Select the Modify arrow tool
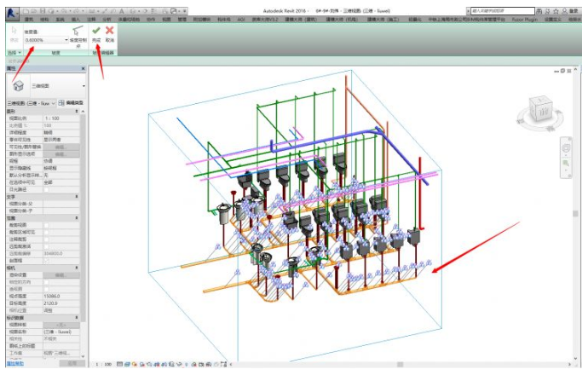Viewport: 588px width, 375px height. tap(13, 32)
